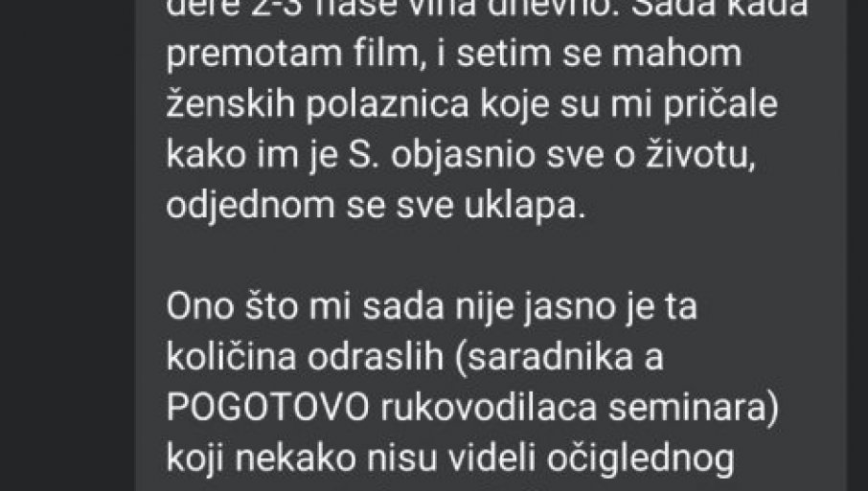Viewport: 868px width, 491px height.
Task: Tap the word 'Ono' starting second paragraph
Action: (200, 306)
